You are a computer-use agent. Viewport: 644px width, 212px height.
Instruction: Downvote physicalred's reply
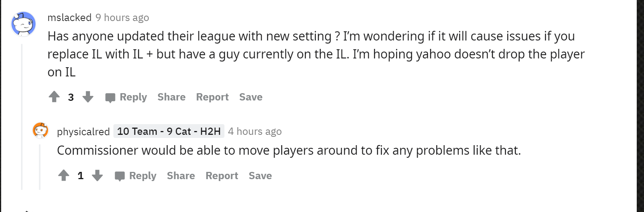click(x=97, y=176)
